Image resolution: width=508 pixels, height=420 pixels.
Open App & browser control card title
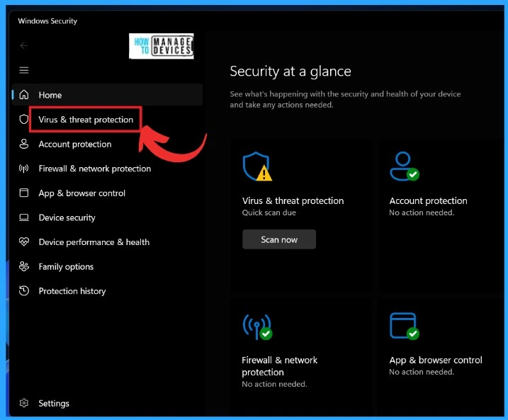[x=436, y=360]
